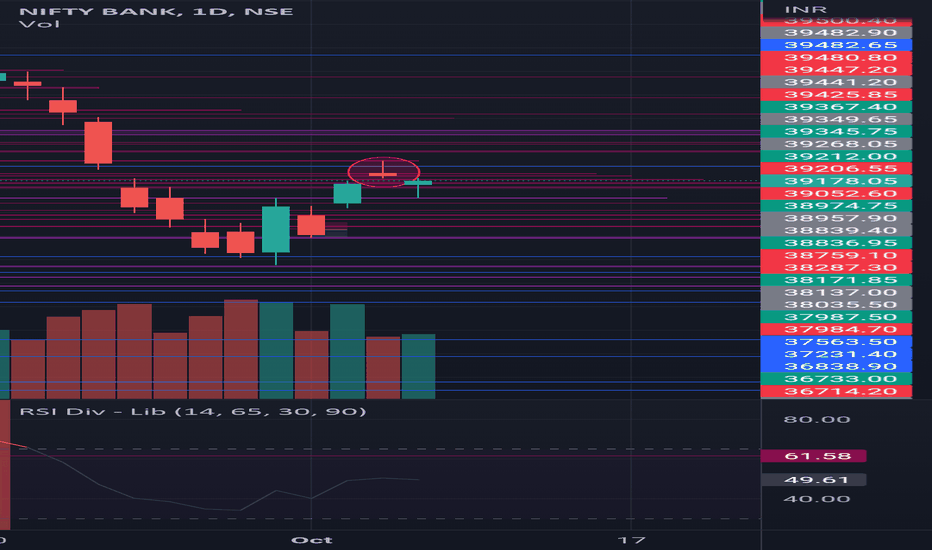Screen dimensions: 932x550
Task: Click the 39052.60 price label
Action: click(836, 194)
